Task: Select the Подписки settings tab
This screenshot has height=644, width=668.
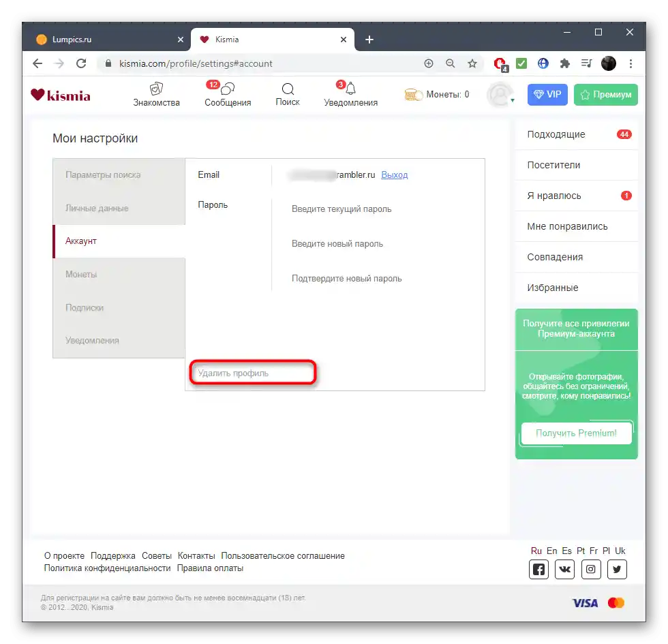Action: tap(119, 307)
